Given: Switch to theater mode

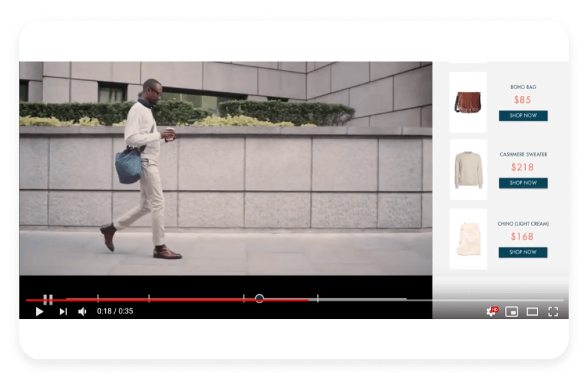Looking at the screenshot, I should (x=532, y=312).
